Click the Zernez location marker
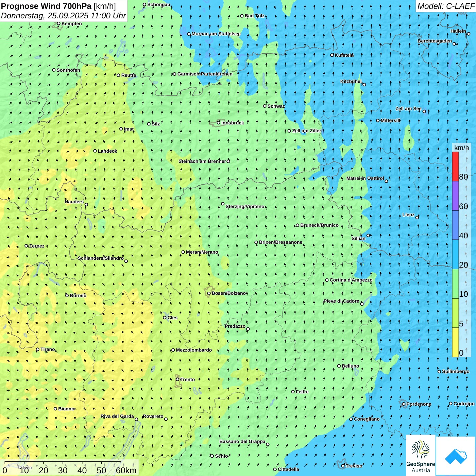 (27, 246)
